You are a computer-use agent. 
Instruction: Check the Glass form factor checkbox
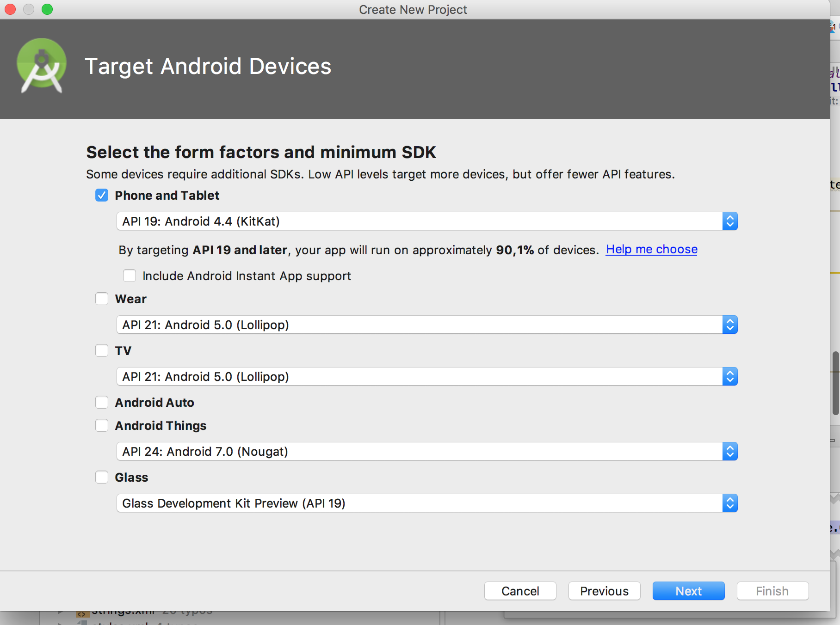pos(102,478)
